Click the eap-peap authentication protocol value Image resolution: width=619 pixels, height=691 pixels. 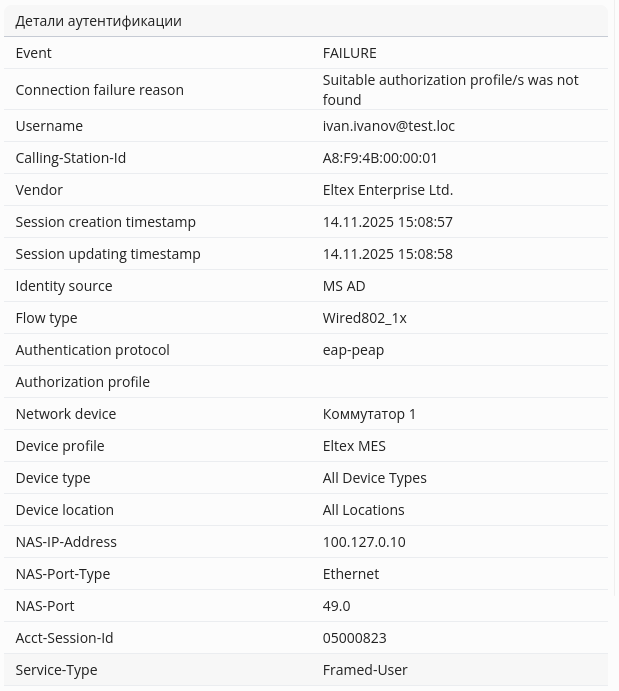tap(353, 350)
